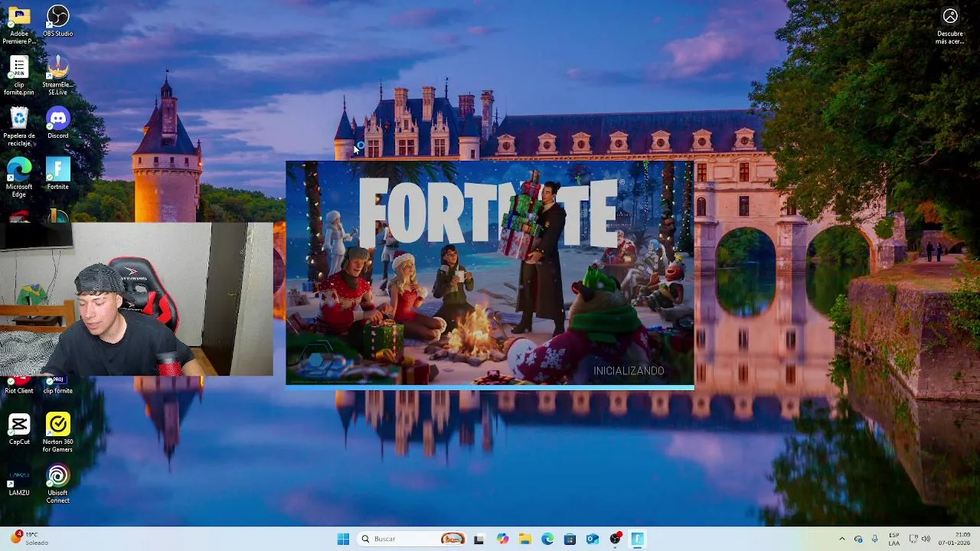The image size is (980, 551).
Task: Open Microsoft Edge desktop shortcut
Action: pos(19,178)
